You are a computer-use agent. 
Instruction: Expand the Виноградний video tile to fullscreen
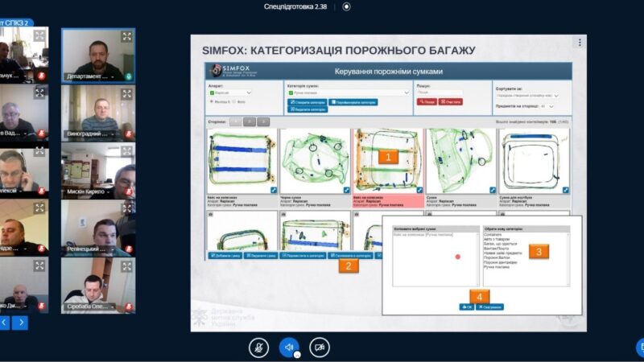click(127, 94)
